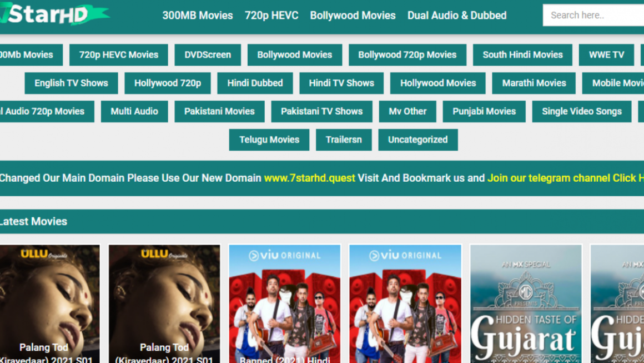Open the Telugu Movies category

(269, 140)
